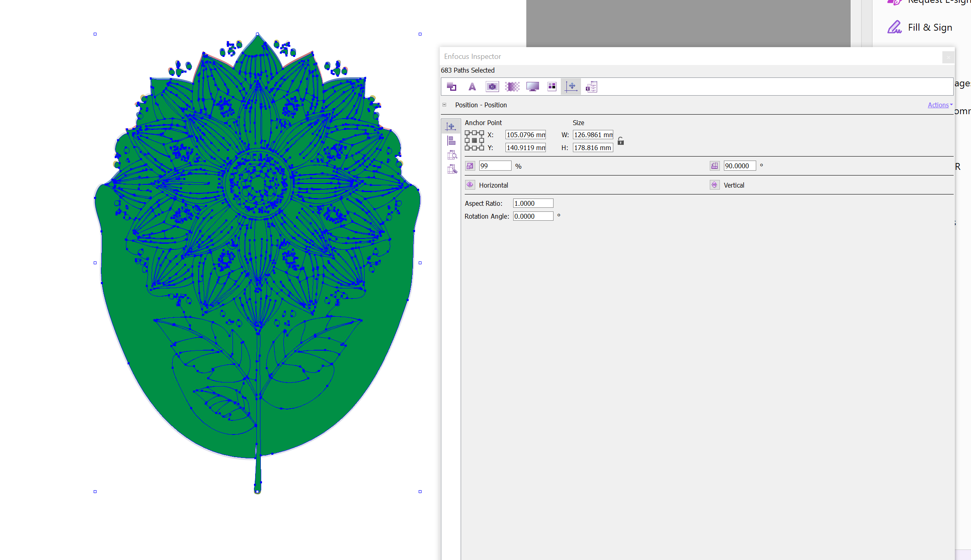Open the page box edit sub-tab

(452, 169)
